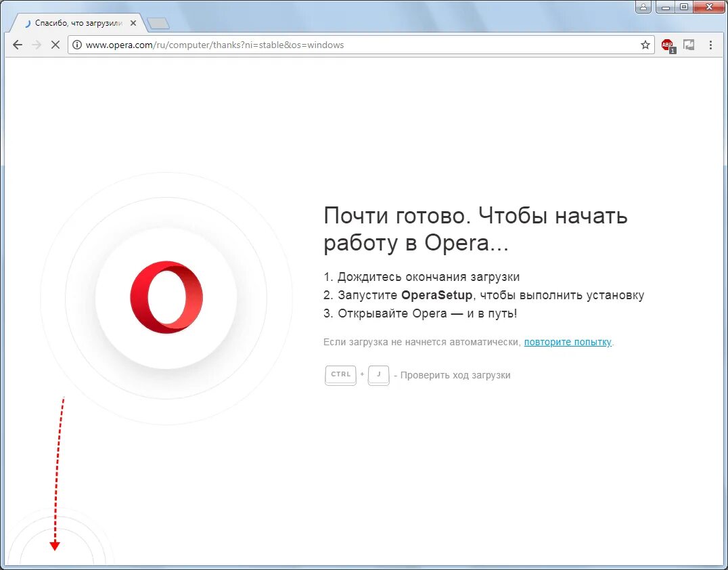
Task: Click the 'Почти готово' heading
Action: pos(476,229)
